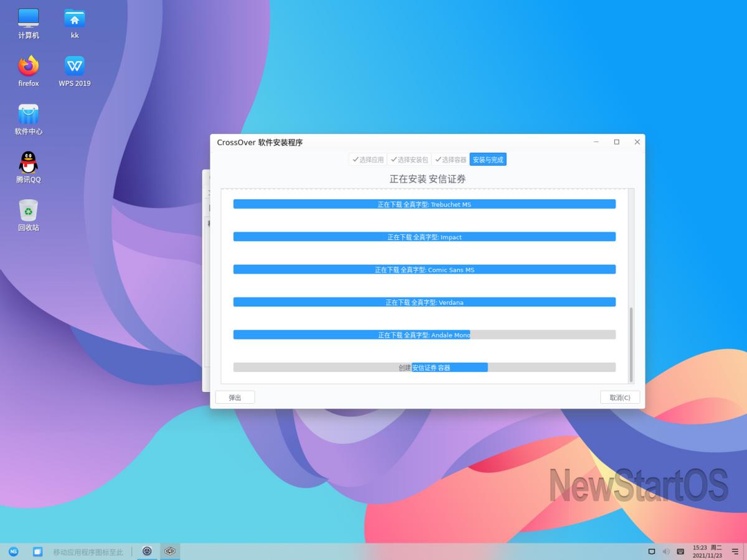Screen dimensions: 747x560
Task: Launch the 腾讯QQ desktop icon
Action: point(29,167)
